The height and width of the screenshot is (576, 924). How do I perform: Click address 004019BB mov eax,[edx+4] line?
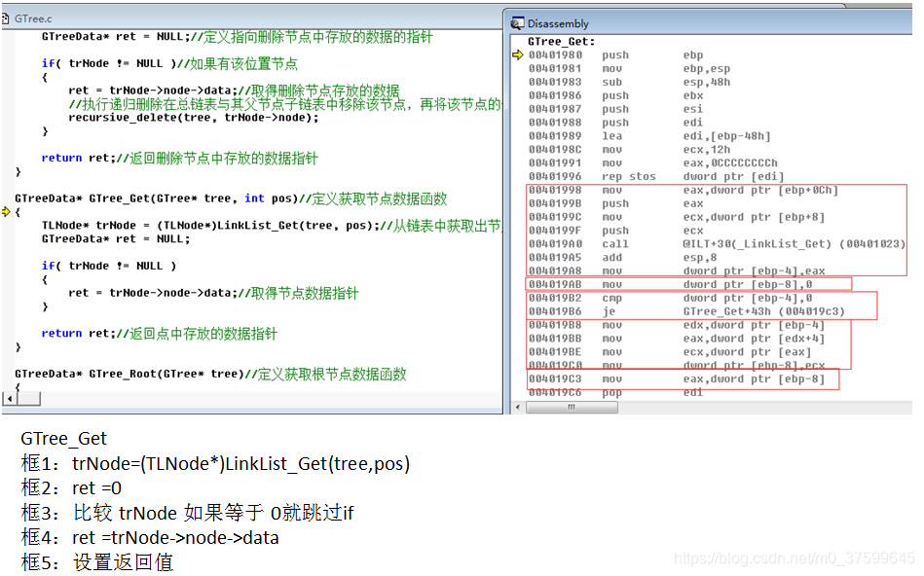pos(677,339)
